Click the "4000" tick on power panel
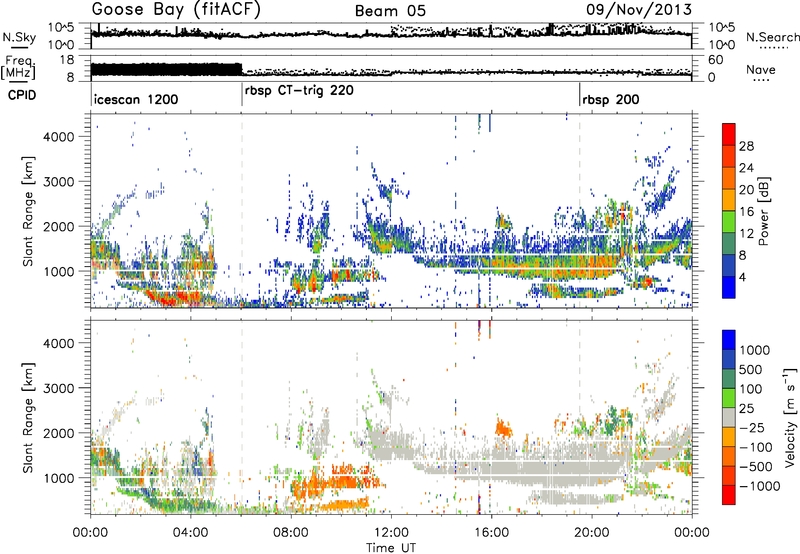This screenshot has height=554, width=800. [59, 137]
